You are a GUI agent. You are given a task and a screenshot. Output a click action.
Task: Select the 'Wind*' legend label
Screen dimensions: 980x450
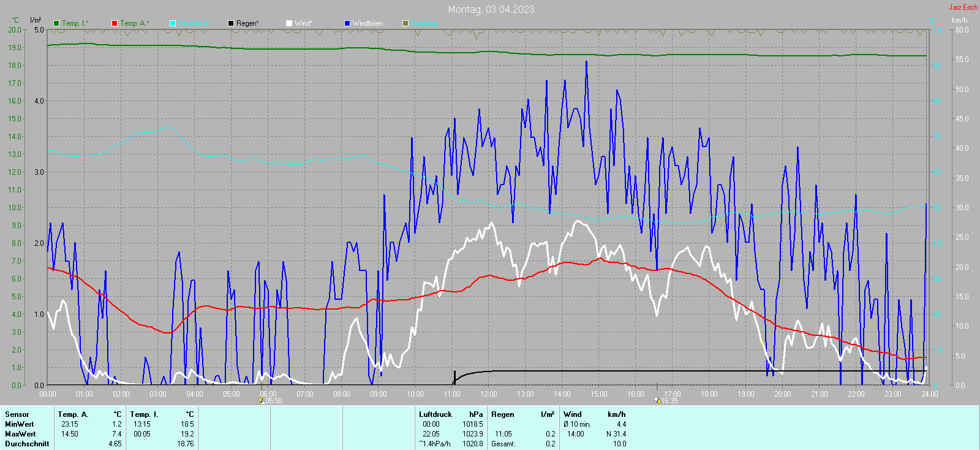tap(304, 23)
